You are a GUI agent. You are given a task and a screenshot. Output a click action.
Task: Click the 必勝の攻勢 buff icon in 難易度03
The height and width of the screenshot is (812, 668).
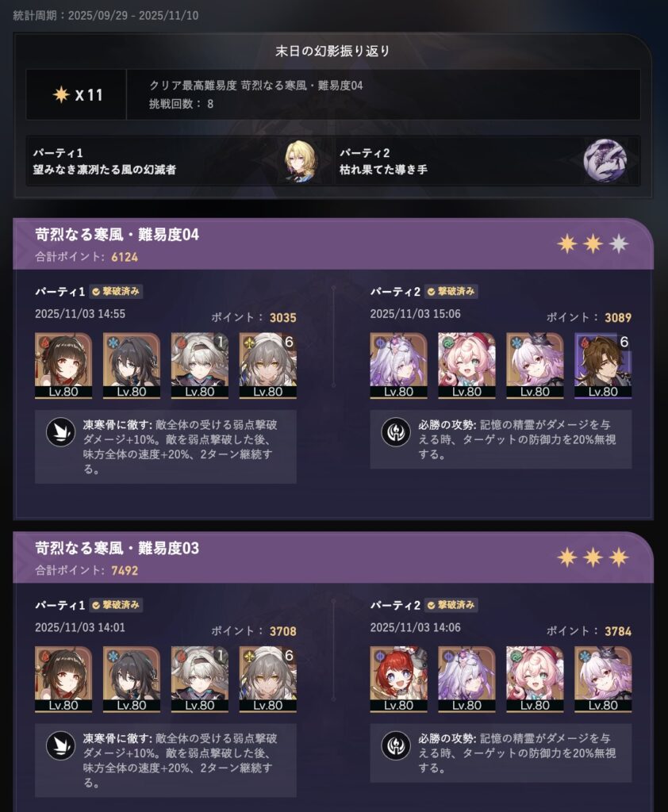(396, 745)
